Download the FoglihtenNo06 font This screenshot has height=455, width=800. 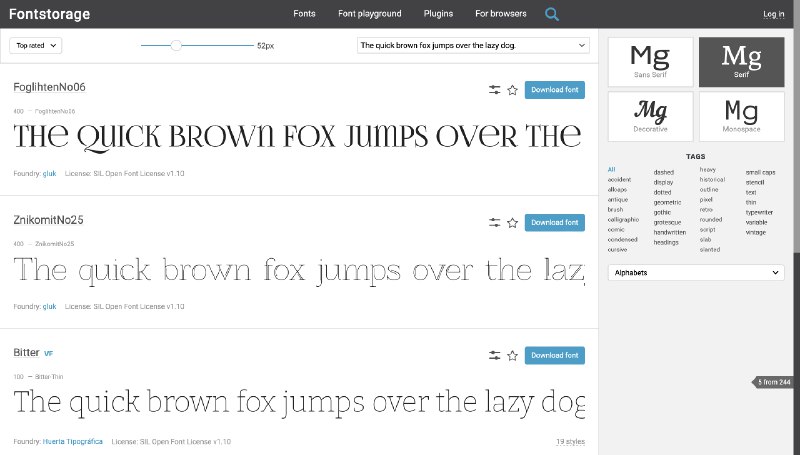point(555,90)
